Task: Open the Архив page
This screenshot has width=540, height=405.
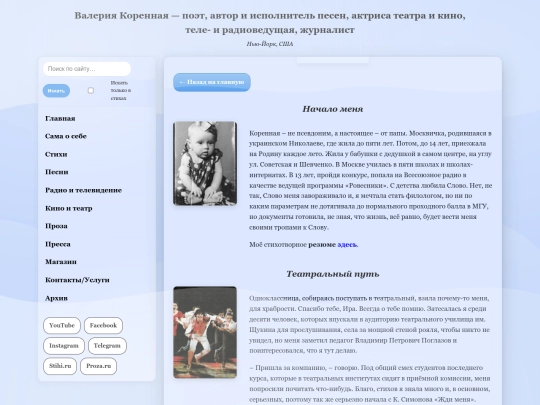Action: [56, 298]
